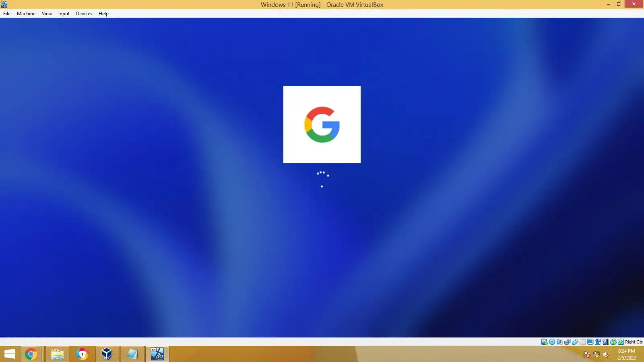Minimize the VirtualBox window
This screenshot has height=362, width=644.
point(609,4)
